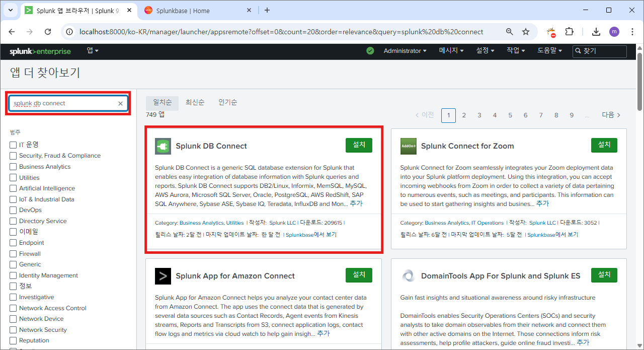This screenshot has height=350, width=644.
Task: Check the Firewall checkbox
Action: (13, 253)
